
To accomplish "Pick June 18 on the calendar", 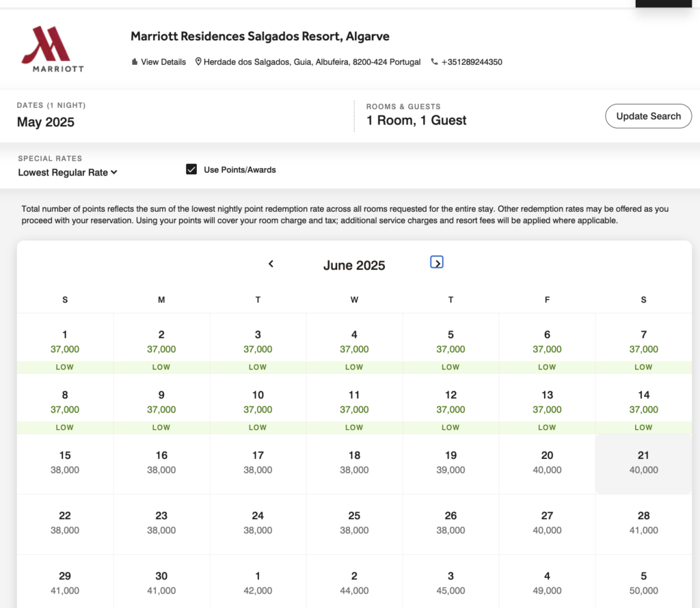I will [355, 464].
